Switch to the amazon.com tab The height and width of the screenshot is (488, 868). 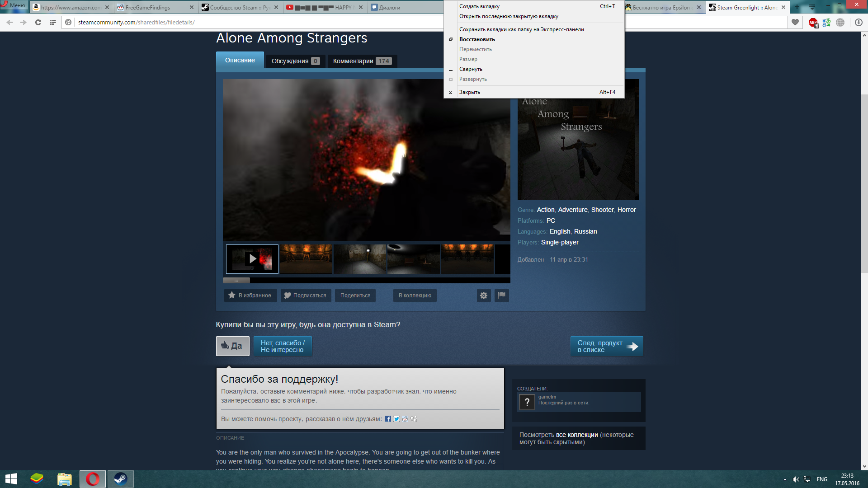click(71, 7)
